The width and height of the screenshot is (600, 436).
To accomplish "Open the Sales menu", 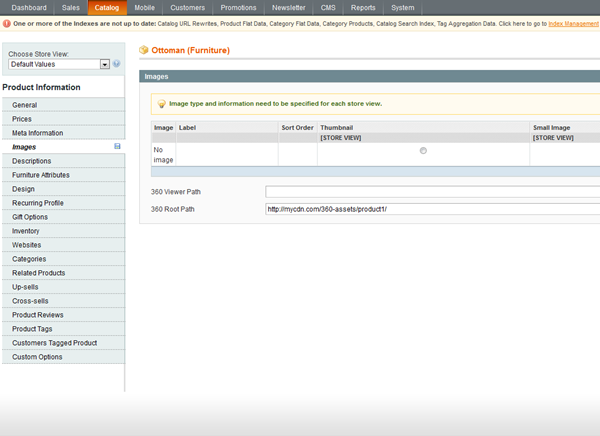I will pyautogui.click(x=70, y=7).
